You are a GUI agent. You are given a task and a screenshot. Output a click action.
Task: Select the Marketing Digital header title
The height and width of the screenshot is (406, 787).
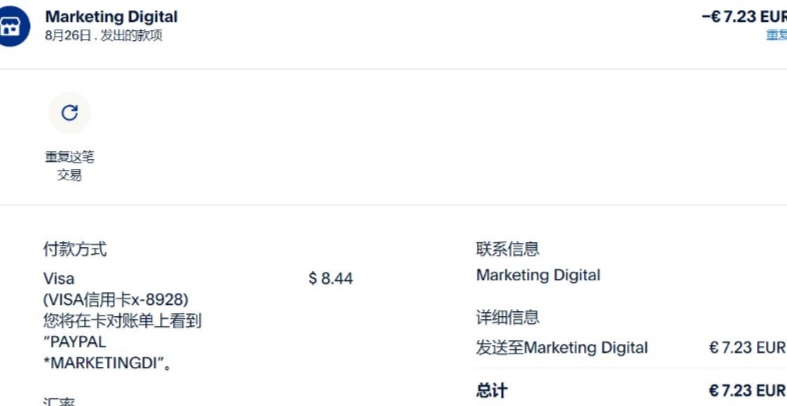click(111, 17)
